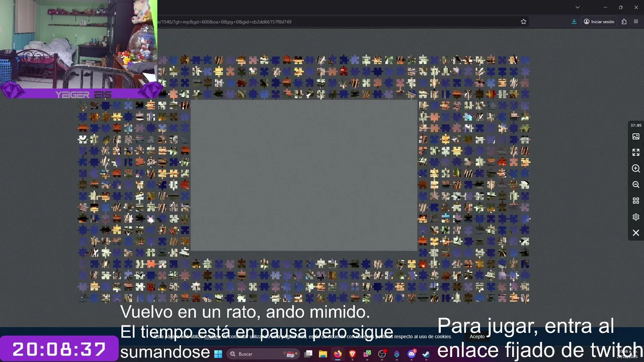The image size is (644, 362).
Task: Open File Explorer from taskbar
Action: click(x=323, y=354)
